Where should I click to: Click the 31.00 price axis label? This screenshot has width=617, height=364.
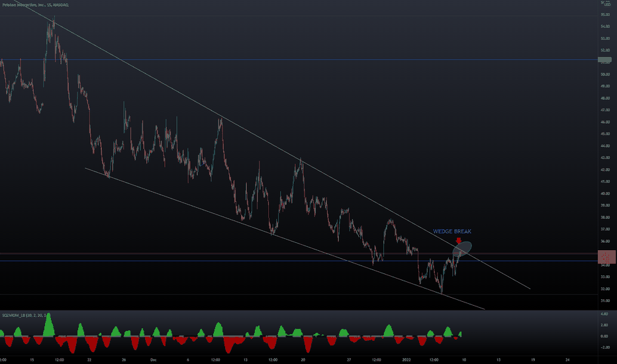coord(605,300)
